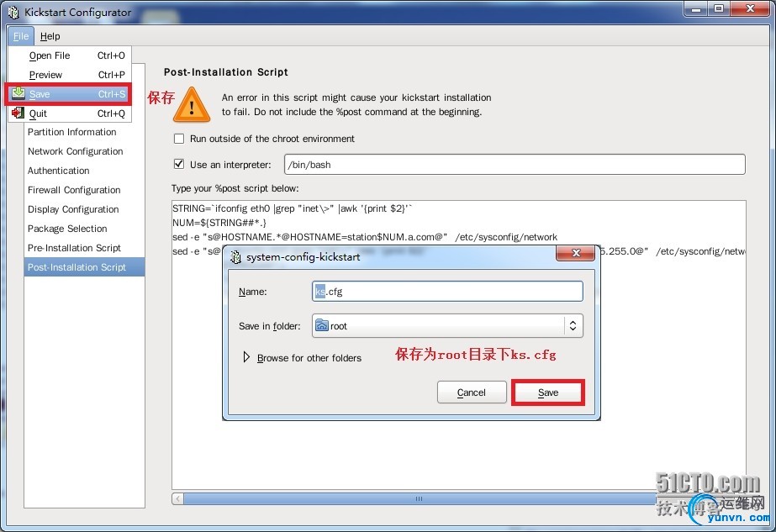Click the Cancel button in dialog

[472, 392]
